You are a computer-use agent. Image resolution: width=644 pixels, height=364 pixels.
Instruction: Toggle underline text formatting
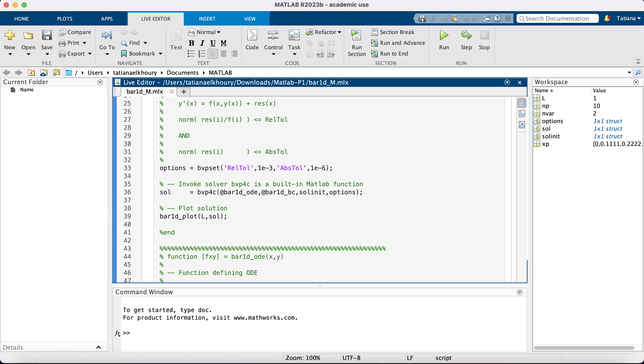pos(213,43)
